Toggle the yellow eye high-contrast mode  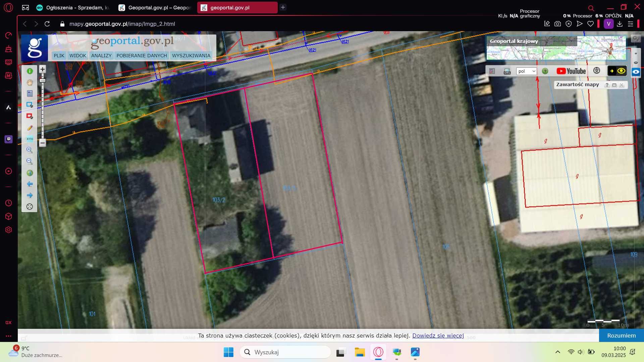click(x=621, y=71)
